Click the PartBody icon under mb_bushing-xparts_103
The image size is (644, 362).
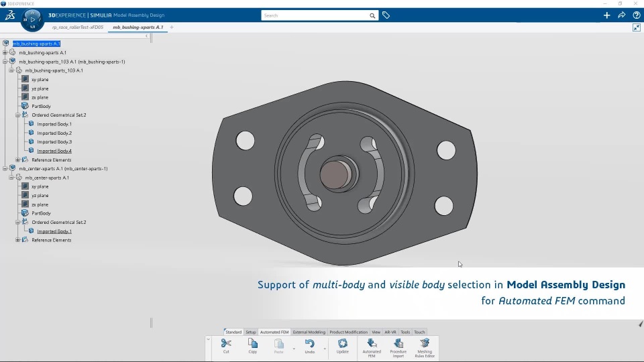[x=25, y=106]
